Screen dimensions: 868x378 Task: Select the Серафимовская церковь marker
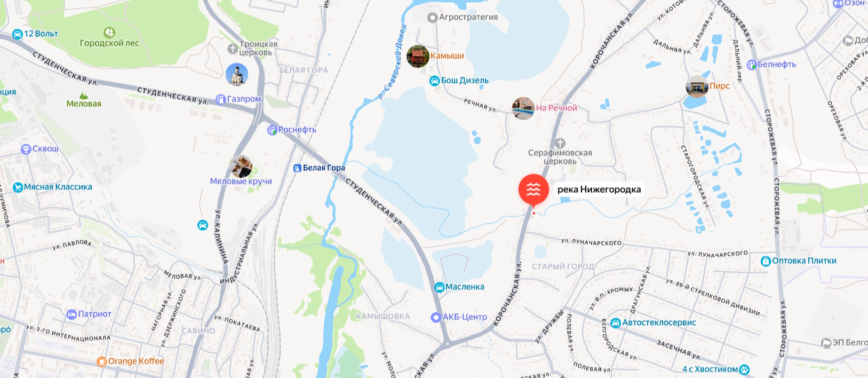(560, 143)
